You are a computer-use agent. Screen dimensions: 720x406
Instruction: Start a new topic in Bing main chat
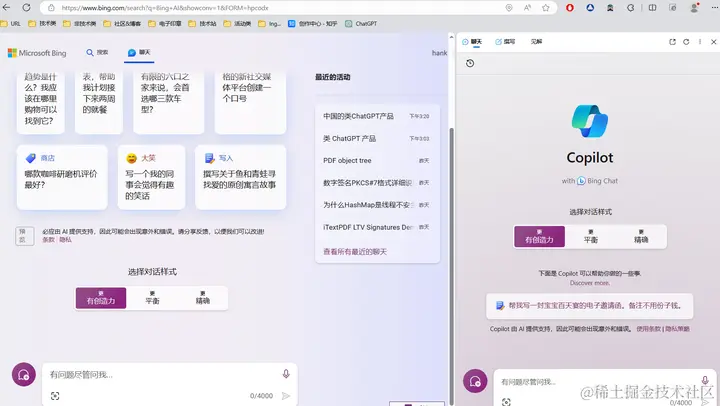pos(23,375)
